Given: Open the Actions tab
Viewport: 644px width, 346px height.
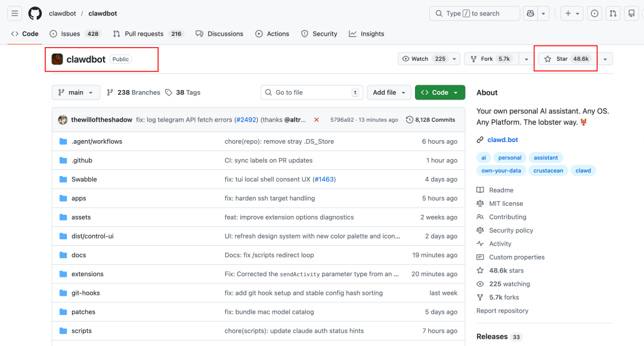Looking at the screenshot, I should click(273, 33).
